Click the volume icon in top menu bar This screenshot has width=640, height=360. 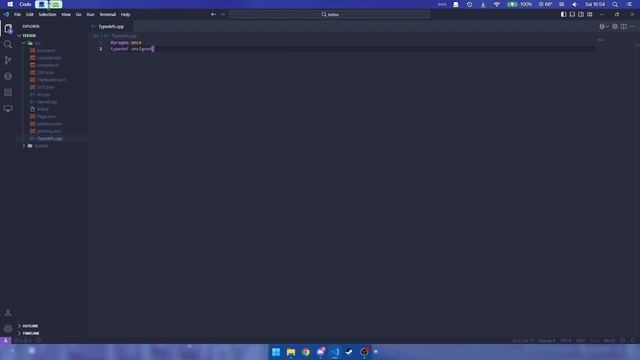(x=574, y=4)
